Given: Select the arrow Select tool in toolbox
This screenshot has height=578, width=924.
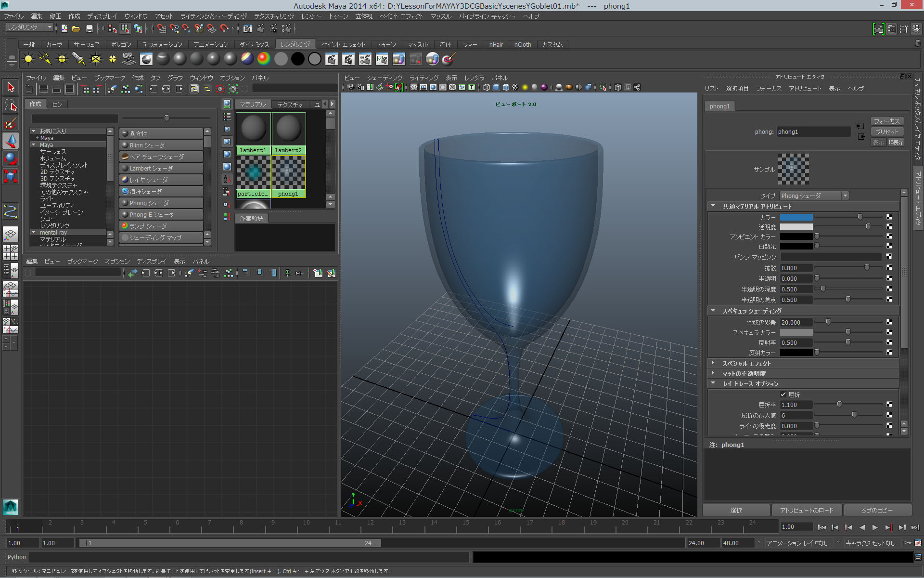Looking at the screenshot, I should click(x=11, y=87).
